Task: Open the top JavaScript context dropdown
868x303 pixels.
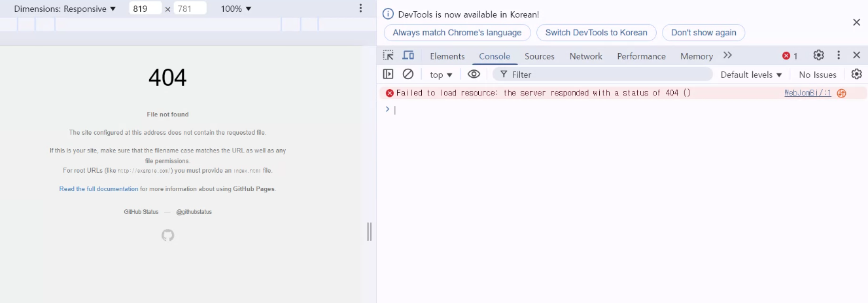Action: click(441, 75)
